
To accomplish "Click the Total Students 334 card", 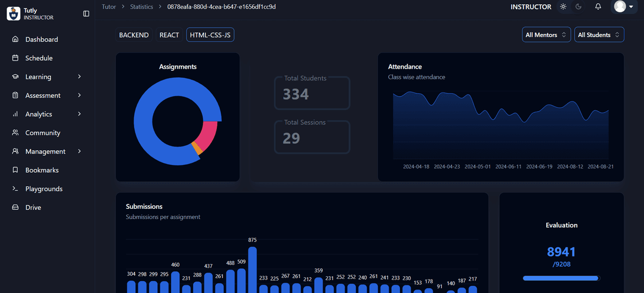I will [x=312, y=93].
